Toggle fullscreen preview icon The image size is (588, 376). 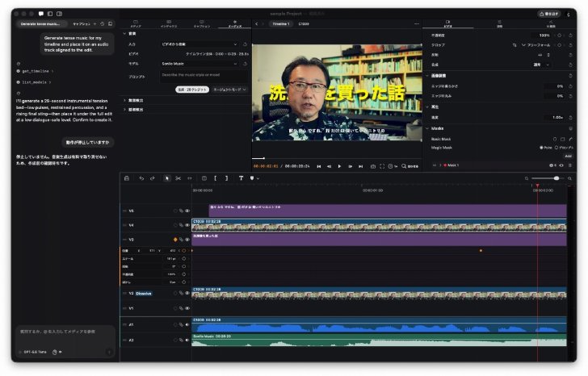[x=382, y=166]
